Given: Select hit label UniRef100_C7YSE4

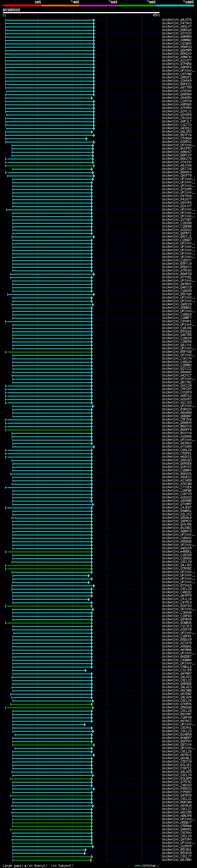Looking at the screenshot, I should click(177, 487).
